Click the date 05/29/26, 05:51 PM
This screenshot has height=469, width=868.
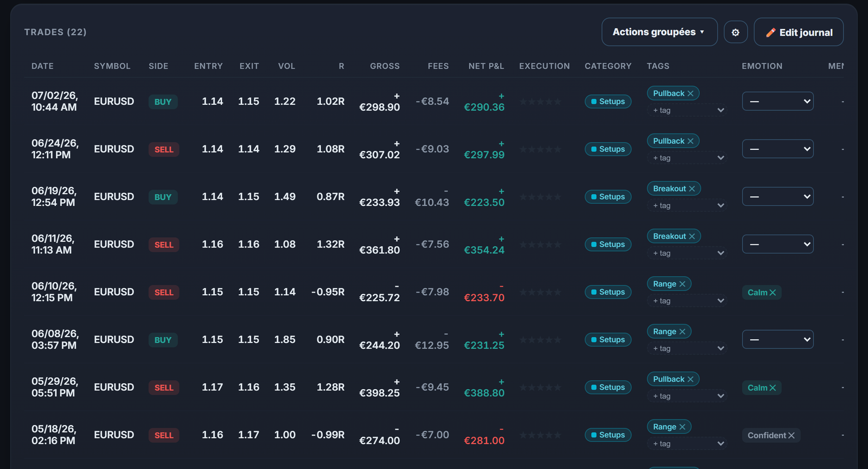click(x=55, y=387)
